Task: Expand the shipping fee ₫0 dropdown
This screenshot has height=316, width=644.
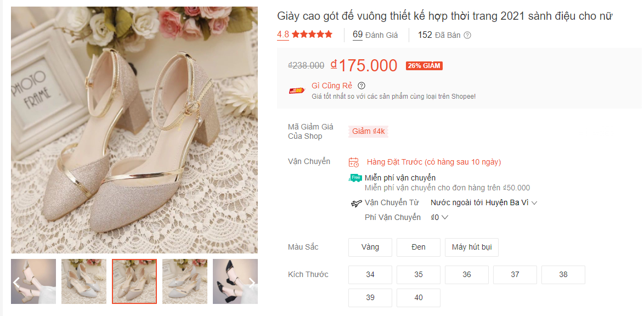Action: 444,217
